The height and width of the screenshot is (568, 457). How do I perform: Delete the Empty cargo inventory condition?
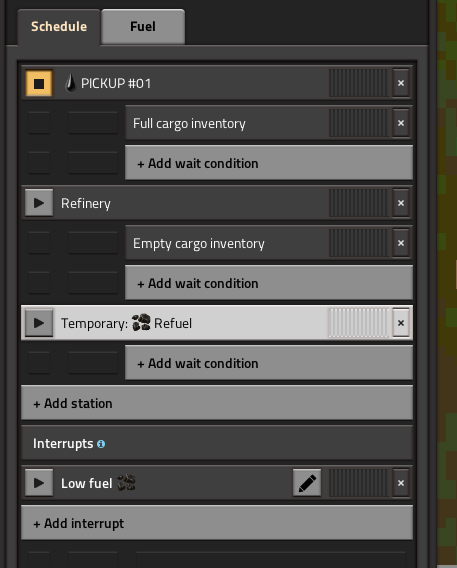401,243
